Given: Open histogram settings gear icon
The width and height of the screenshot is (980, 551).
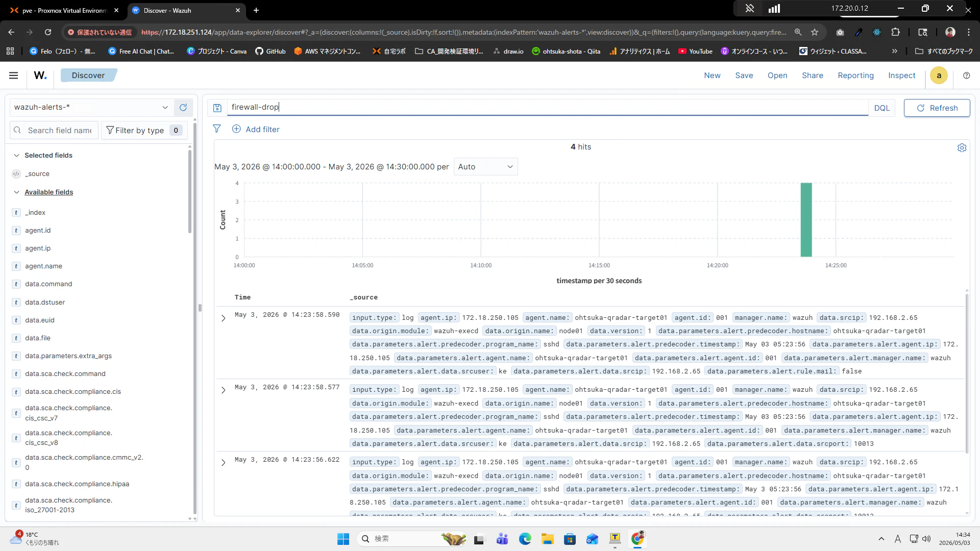Looking at the screenshot, I should [962, 147].
